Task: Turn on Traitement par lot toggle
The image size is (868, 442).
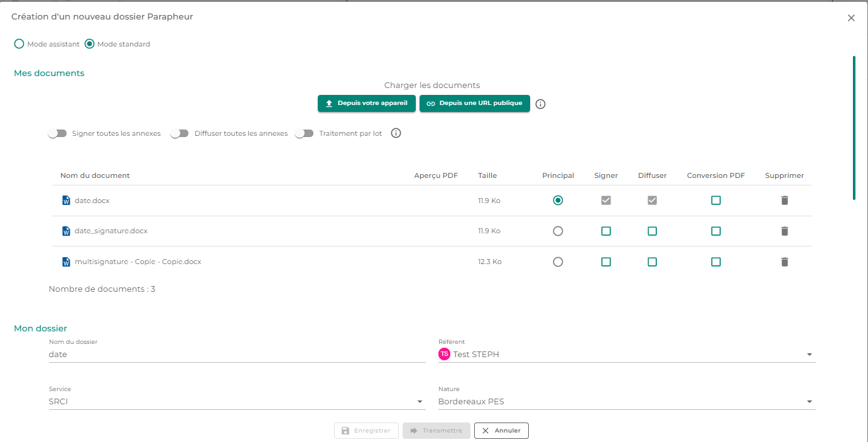Action: click(304, 133)
